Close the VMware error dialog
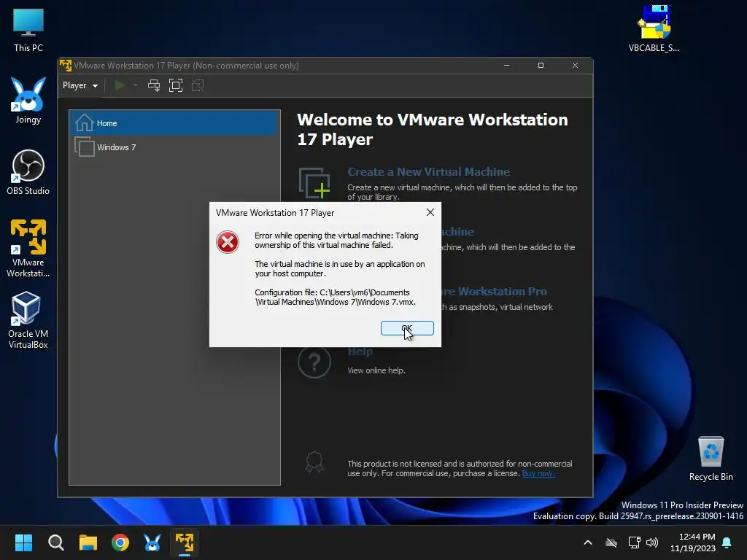This screenshot has width=747, height=560. coord(430,212)
